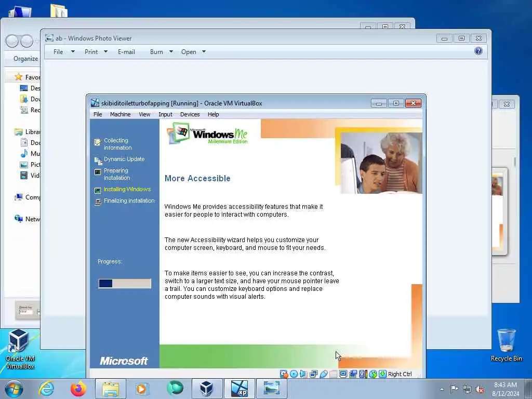Click the overlapping blue screens icon in VirtualBox status bar
The image size is (532, 399).
point(353,374)
